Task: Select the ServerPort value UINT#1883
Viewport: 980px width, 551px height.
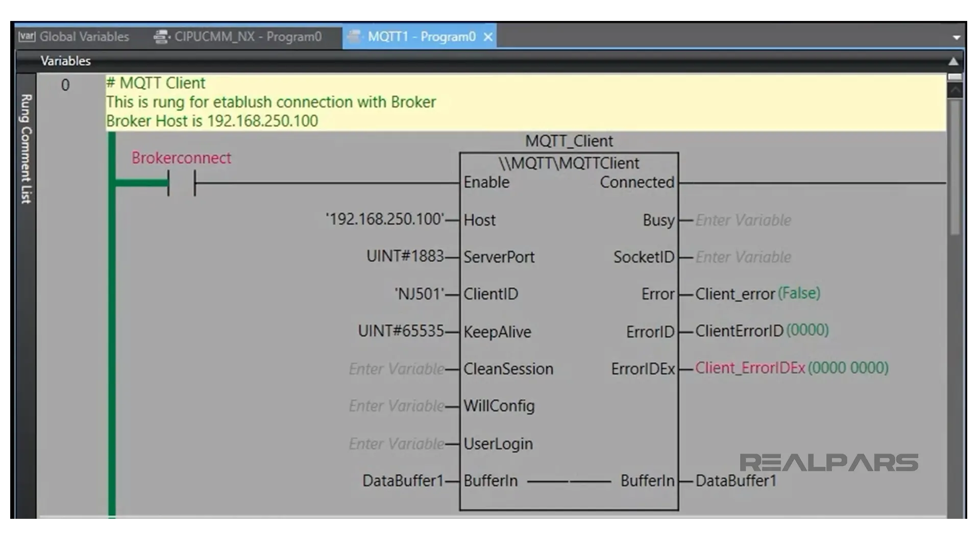Action: click(406, 256)
